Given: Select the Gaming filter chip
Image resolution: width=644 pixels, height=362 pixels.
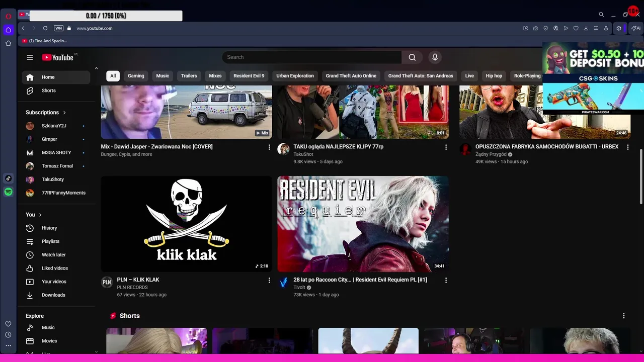Looking at the screenshot, I should pyautogui.click(x=136, y=76).
